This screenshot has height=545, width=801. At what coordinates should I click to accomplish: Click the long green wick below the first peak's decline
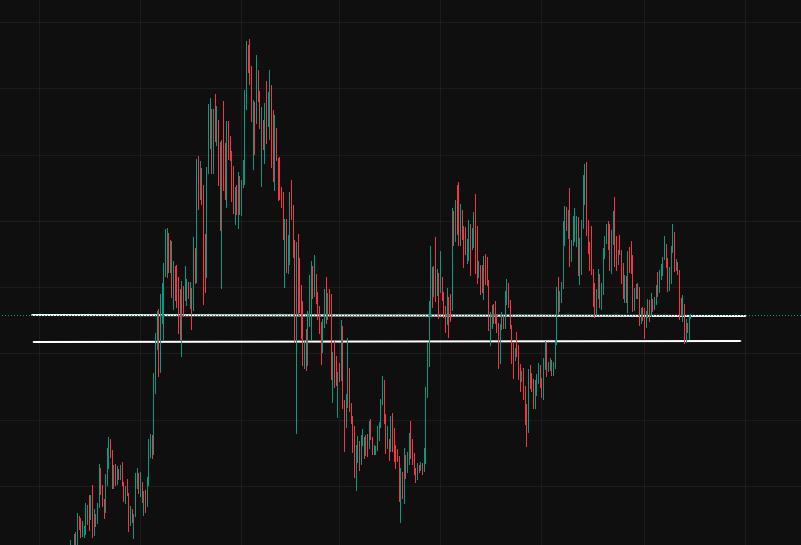296,428
